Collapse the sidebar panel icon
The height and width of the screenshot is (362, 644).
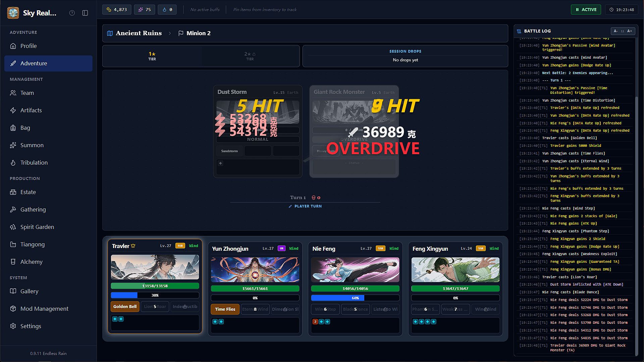pyautogui.click(x=85, y=13)
